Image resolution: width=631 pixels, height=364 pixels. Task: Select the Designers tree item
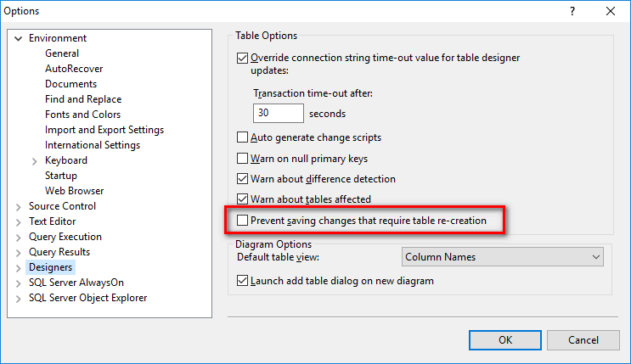pyautogui.click(x=50, y=267)
